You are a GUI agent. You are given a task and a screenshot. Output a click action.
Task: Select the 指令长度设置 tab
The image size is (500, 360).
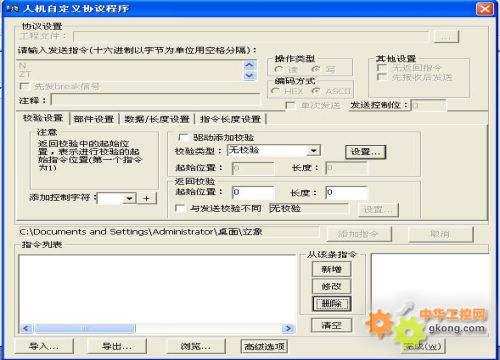click(230, 119)
